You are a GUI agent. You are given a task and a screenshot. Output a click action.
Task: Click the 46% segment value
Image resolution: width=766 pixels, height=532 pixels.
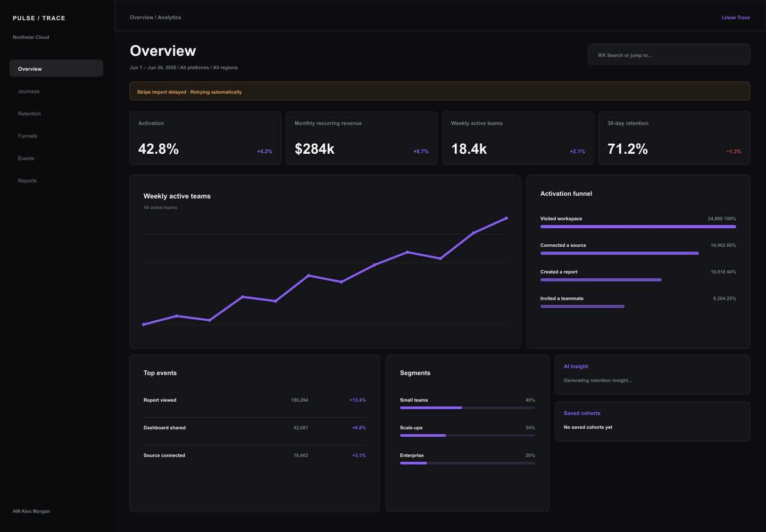pyautogui.click(x=530, y=400)
